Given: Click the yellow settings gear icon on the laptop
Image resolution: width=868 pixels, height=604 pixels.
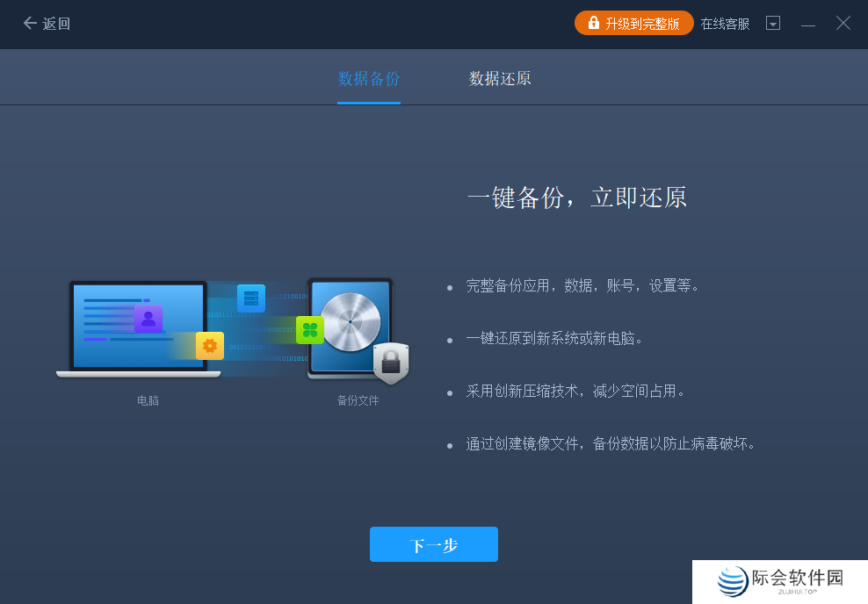Looking at the screenshot, I should click(209, 346).
